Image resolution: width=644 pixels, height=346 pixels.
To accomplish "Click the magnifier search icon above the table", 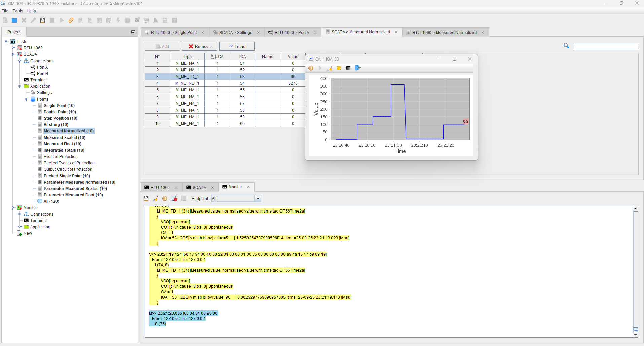I will [566, 46].
